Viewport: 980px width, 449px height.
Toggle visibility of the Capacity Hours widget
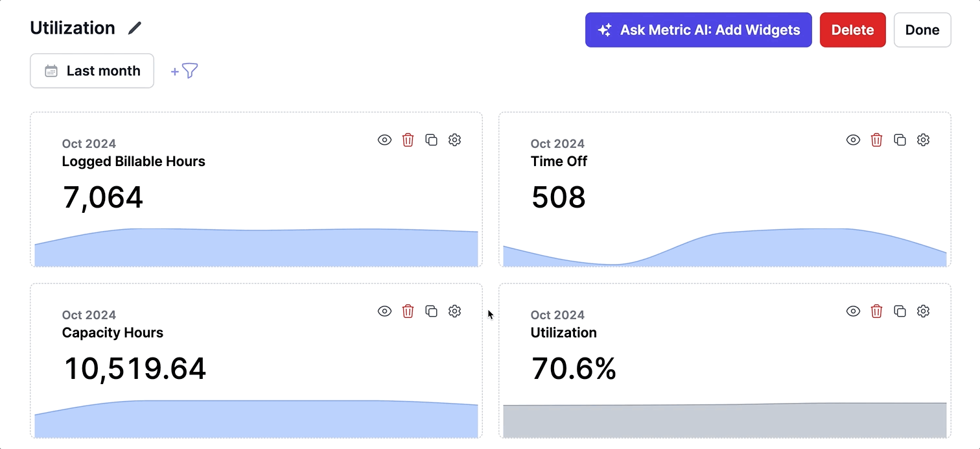pos(384,311)
